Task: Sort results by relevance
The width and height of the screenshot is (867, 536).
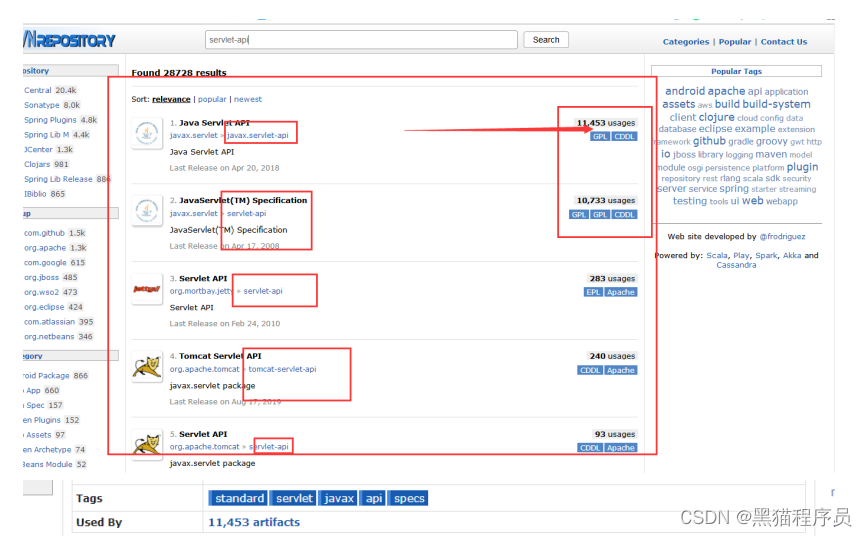Action: click(x=171, y=99)
